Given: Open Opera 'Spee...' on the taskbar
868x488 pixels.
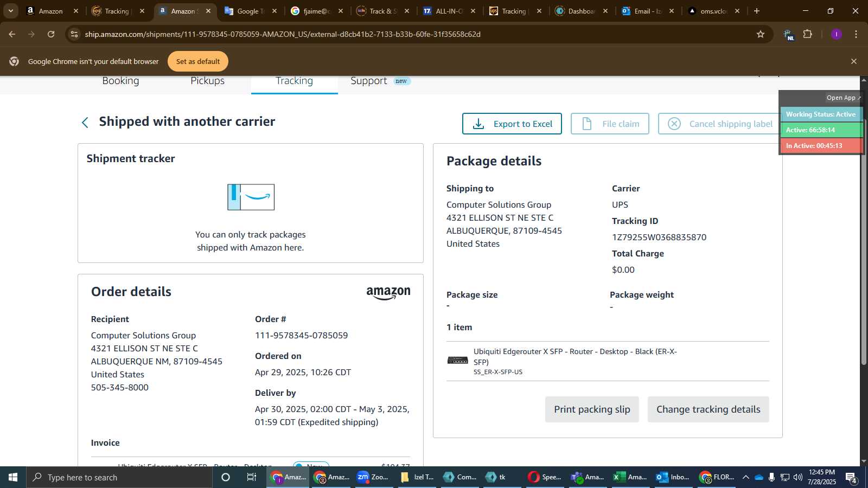Looking at the screenshot, I should point(545,477).
